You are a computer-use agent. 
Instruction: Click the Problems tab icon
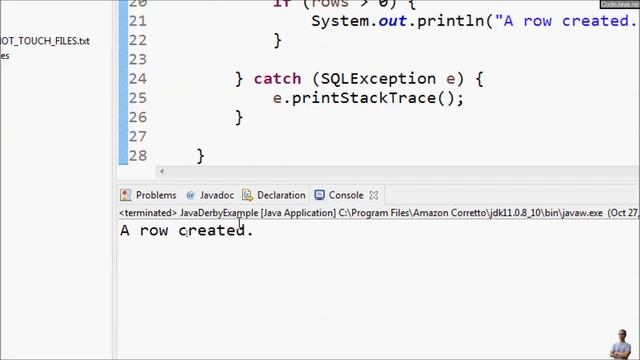[x=125, y=195]
